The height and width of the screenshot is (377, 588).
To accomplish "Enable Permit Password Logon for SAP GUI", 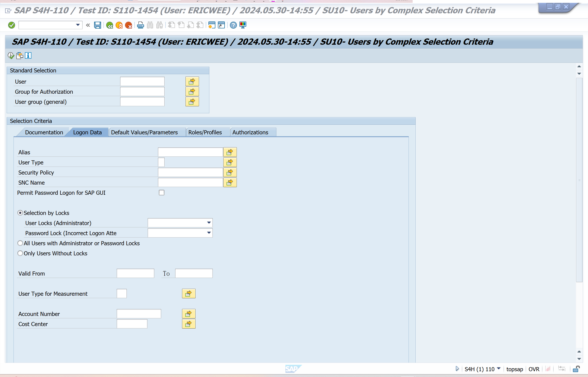I will (162, 193).
